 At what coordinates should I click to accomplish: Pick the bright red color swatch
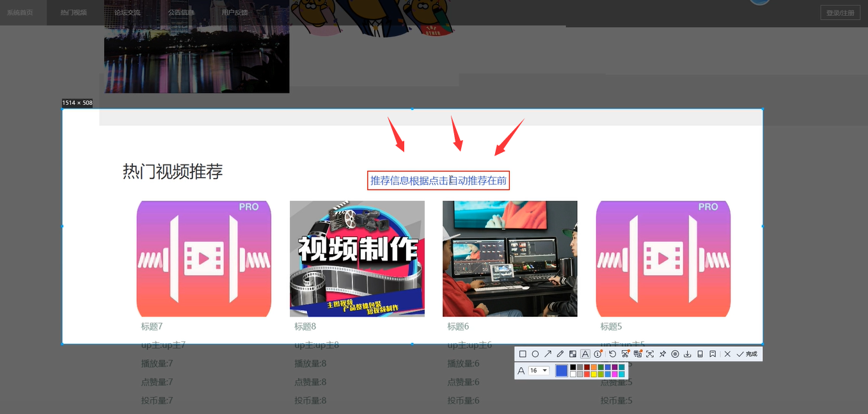click(x=587, y=374)
